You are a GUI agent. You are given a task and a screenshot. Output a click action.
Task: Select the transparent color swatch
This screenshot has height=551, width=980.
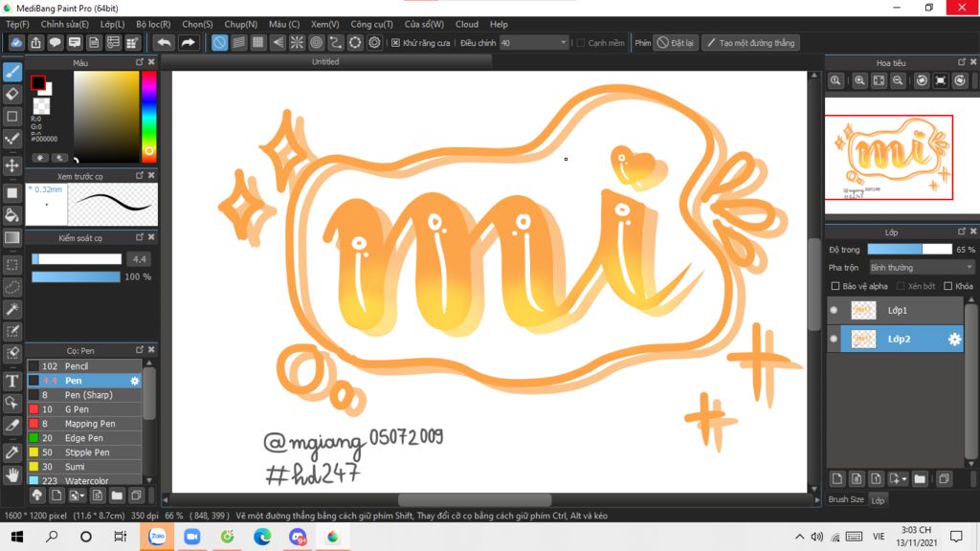[41, 105]
